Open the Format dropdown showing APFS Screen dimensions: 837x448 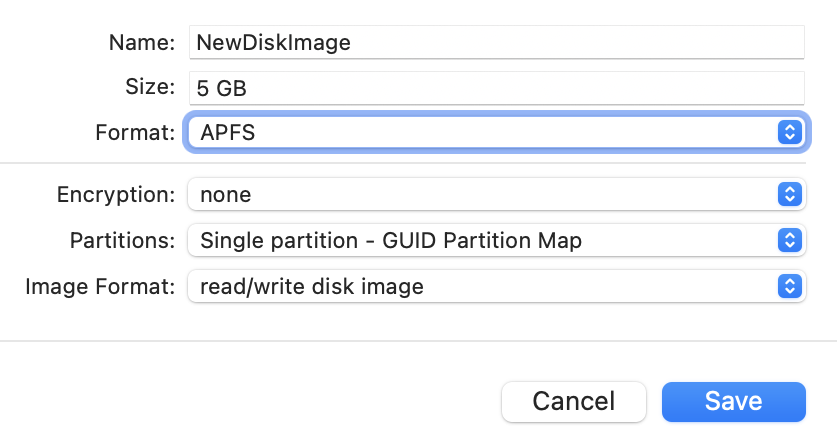click(480, 131)
